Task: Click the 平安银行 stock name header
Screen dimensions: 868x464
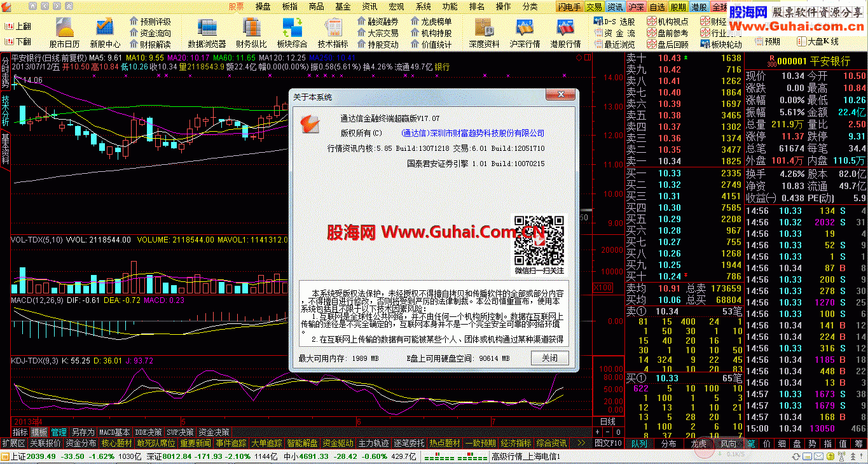Action: click(x=830, y=61)
